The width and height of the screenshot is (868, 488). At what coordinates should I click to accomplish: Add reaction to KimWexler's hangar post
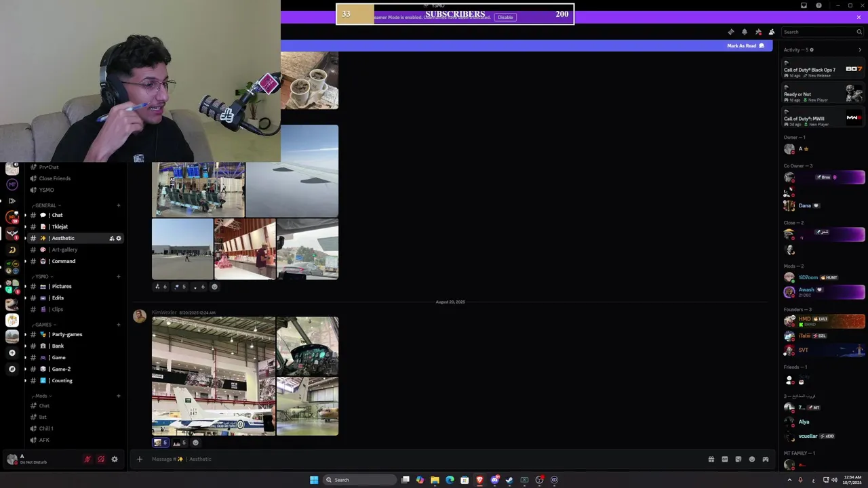coord(196,443)
